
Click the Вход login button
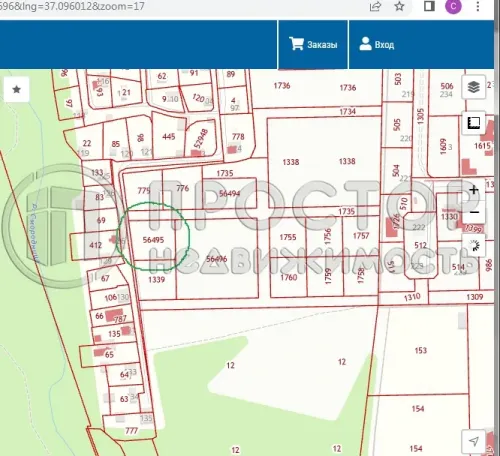click(377, 44)
